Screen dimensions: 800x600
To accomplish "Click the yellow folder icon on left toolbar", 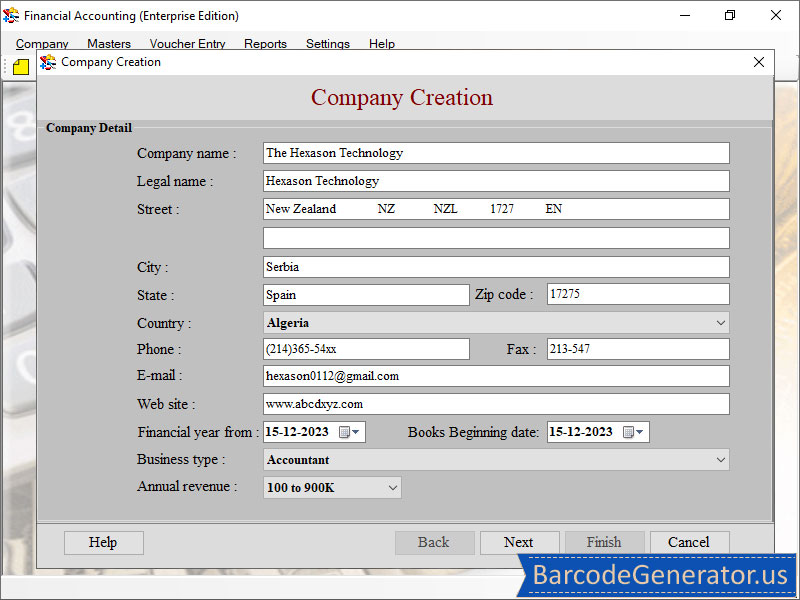I will pos(19,66).
